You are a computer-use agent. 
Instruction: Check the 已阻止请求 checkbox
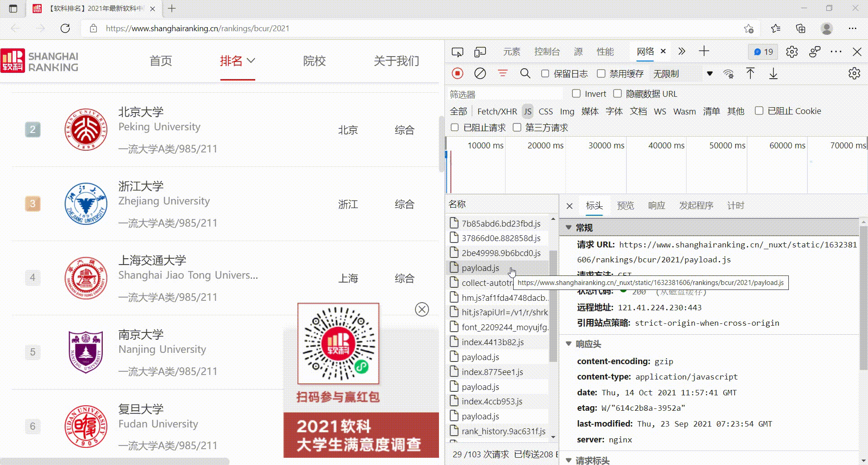pyautogui.click(x=455, y=128)
